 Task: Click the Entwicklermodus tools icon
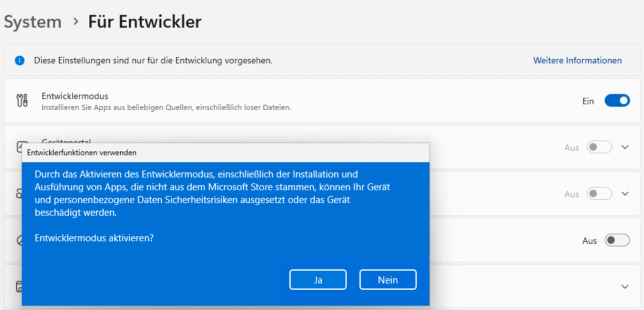coord(22,100)
